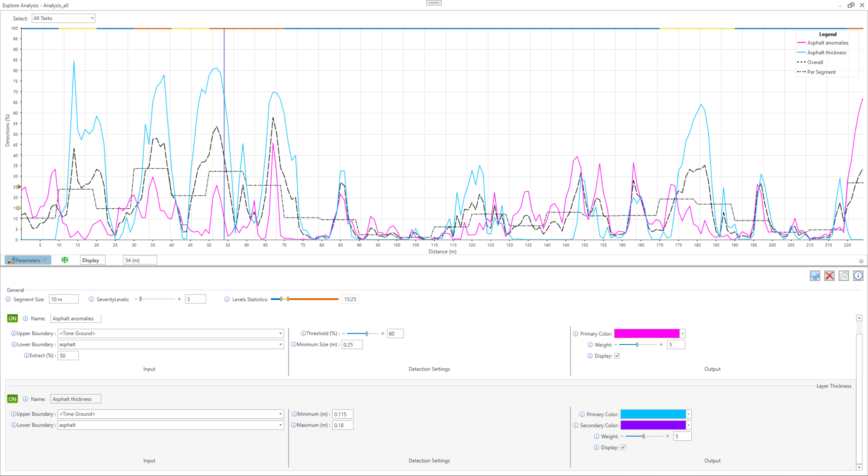Click the Segment Size input field

[x=63, y=299]
